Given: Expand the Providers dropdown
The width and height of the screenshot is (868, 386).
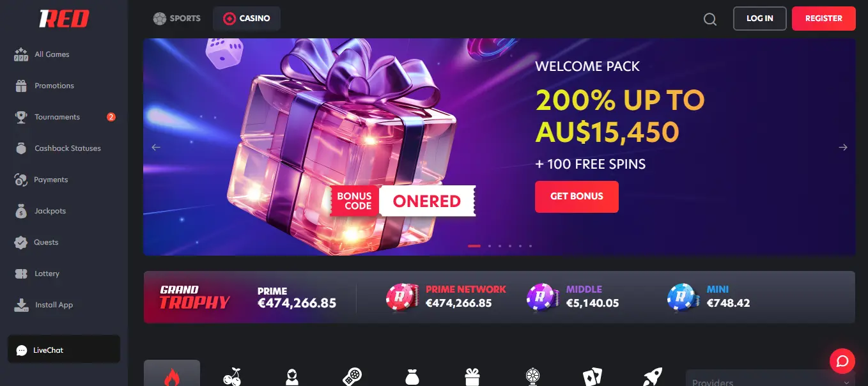Looking at the screenshot, I should [770, 378].
